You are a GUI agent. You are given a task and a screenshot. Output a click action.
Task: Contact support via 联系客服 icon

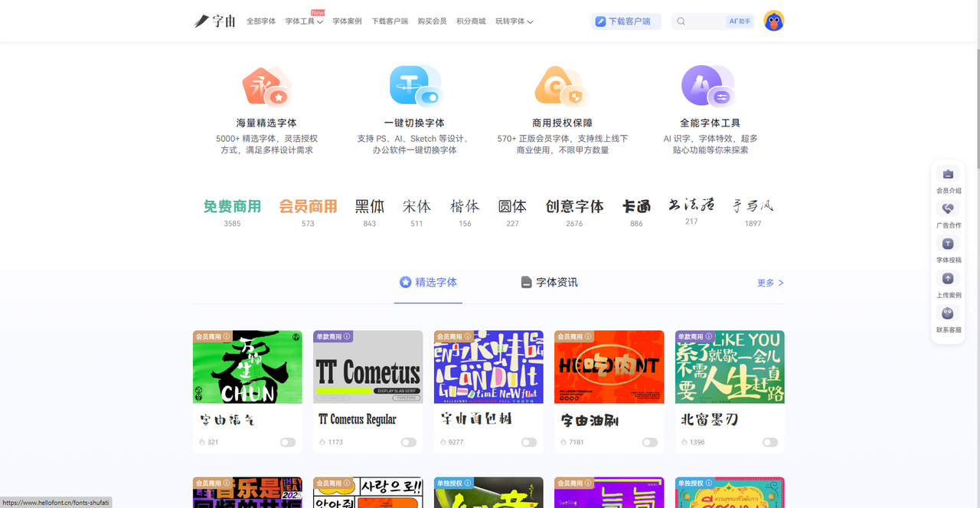948,313
